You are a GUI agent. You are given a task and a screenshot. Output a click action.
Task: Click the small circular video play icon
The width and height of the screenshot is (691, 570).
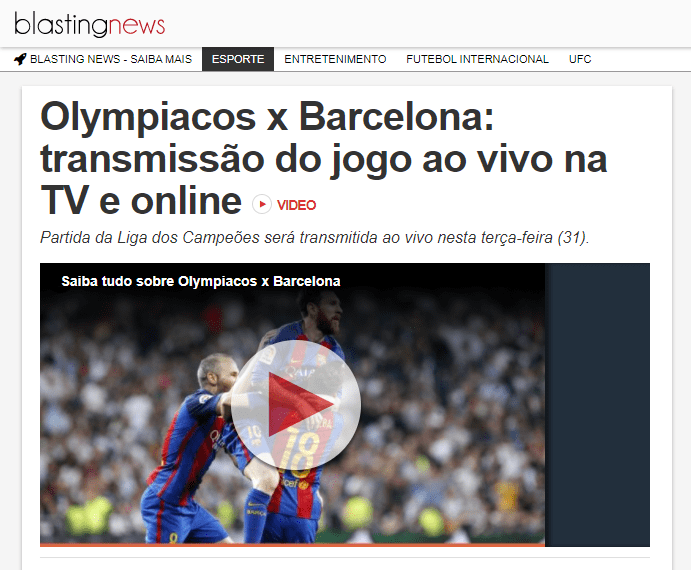(262, 205)
